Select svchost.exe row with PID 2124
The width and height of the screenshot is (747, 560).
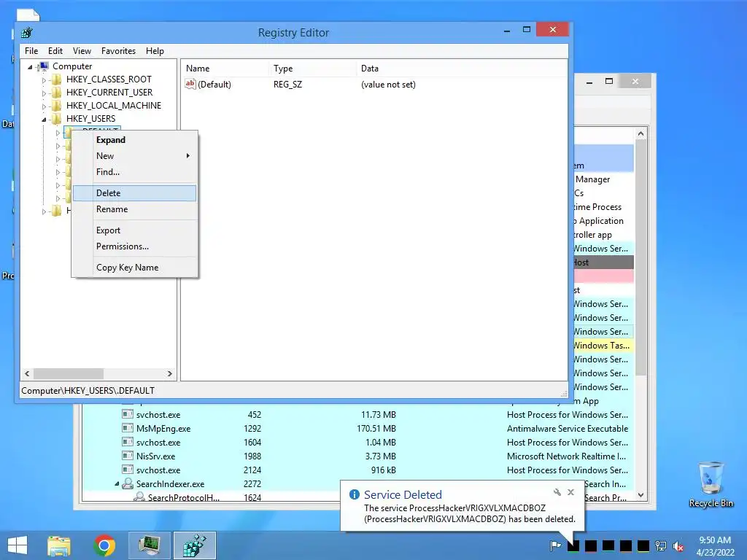point(357,470)
